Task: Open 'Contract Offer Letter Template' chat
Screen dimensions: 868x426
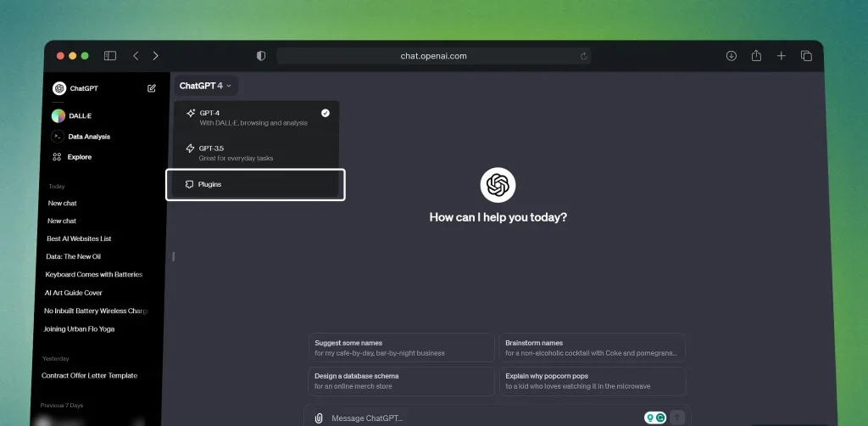Action: click(x=89, y=376)
